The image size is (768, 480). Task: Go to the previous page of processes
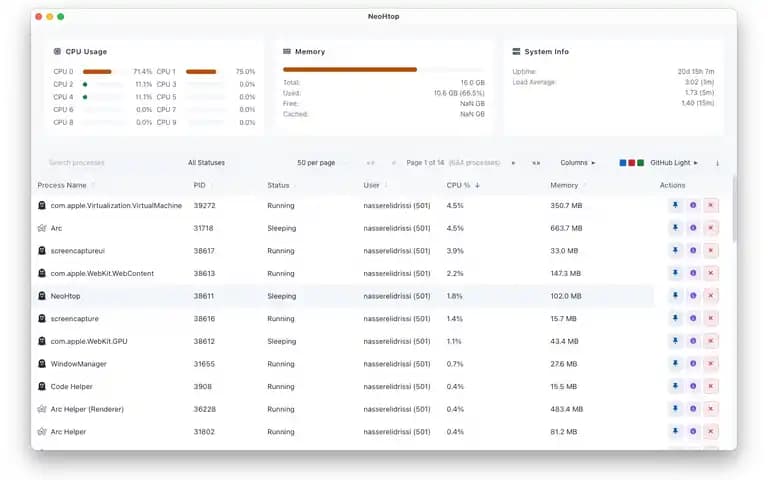(393, 163)
